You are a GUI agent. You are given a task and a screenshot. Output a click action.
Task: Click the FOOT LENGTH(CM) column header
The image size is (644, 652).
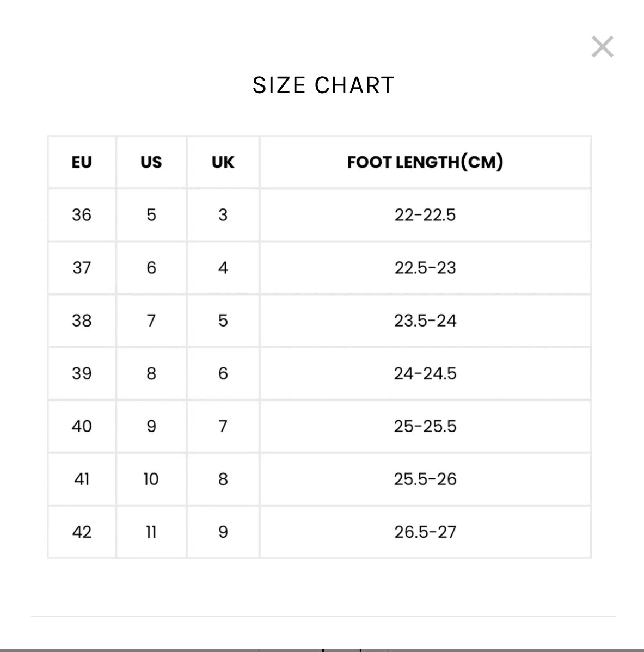point(425,162)
